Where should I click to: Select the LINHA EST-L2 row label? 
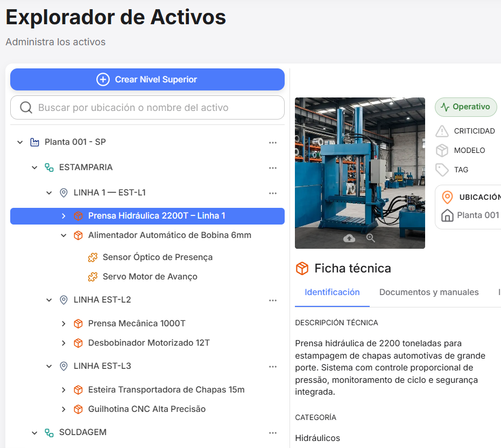pos(102,299)
